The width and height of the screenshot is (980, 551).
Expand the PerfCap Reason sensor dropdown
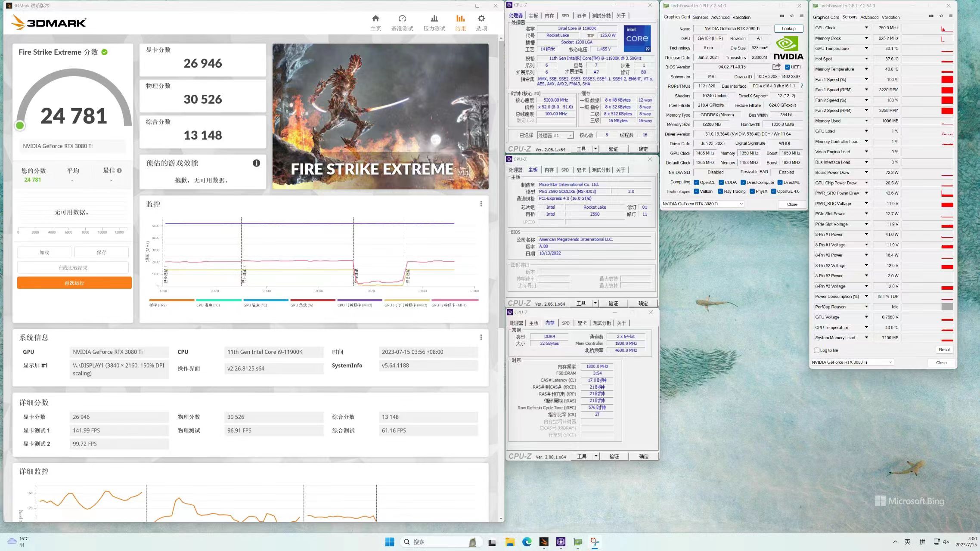[x=866, y=306]
